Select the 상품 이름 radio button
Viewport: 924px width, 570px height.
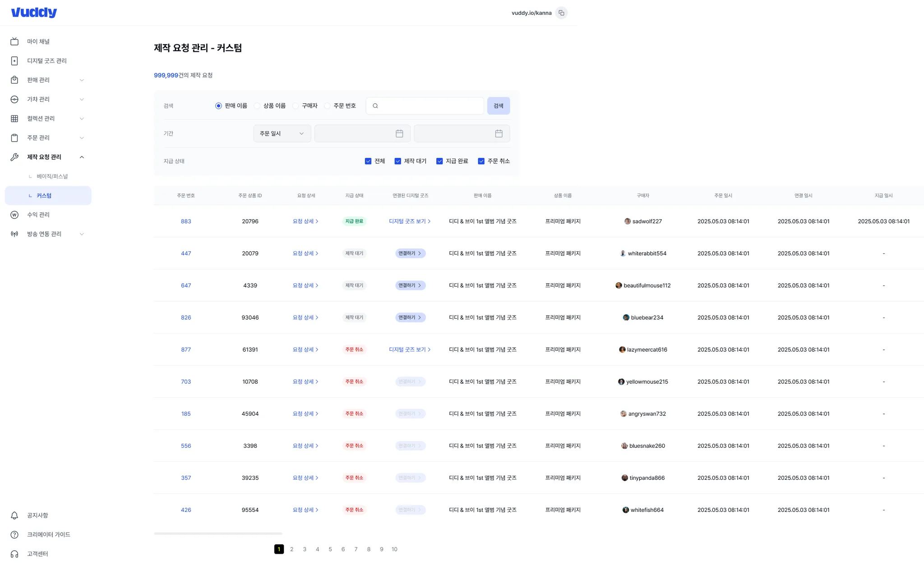[x=257, y=106]
